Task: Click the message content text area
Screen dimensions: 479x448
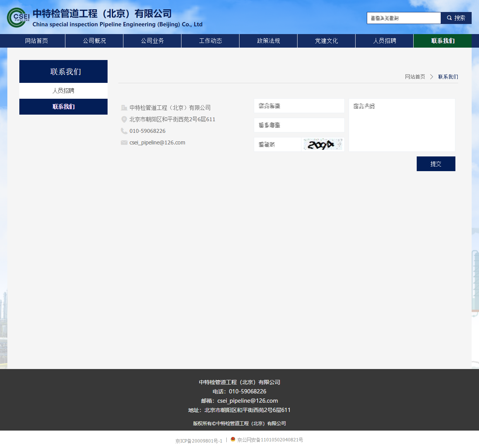Action: 402,125
